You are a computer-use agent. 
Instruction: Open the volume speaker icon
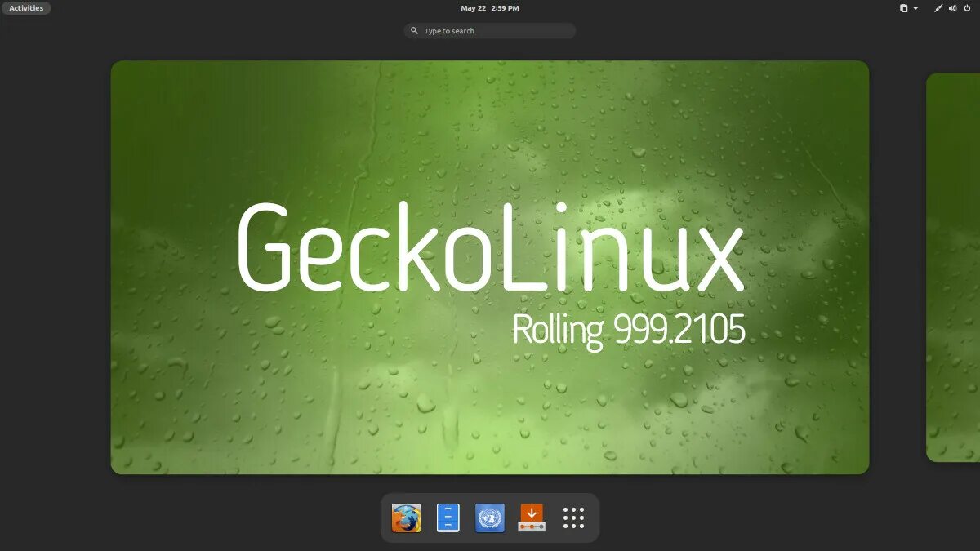953,8
